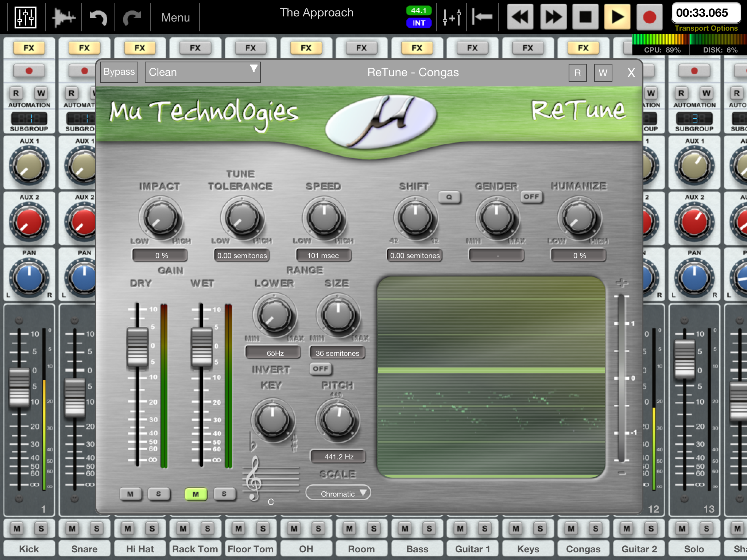
Task: Enable automation read on Kick channel
Action: pos(16,93)
